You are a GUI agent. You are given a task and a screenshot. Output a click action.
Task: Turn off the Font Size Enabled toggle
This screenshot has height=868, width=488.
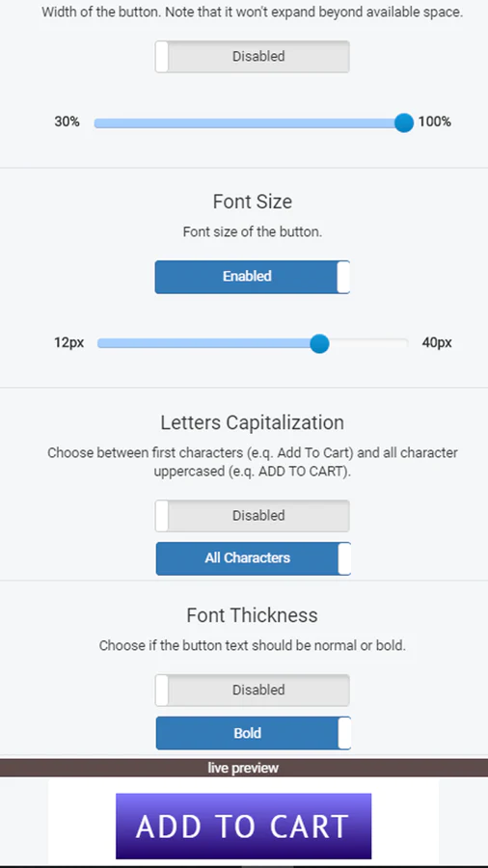[253, 277]
